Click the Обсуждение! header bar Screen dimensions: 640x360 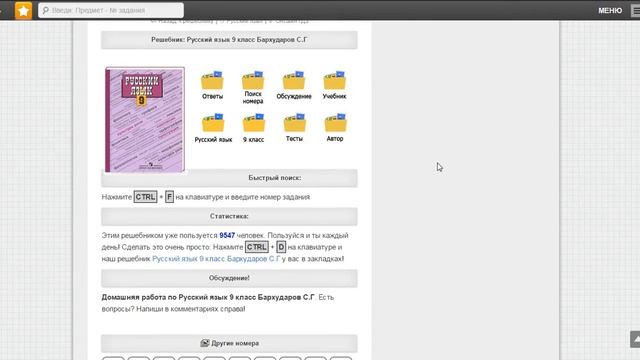click(229, 278)
